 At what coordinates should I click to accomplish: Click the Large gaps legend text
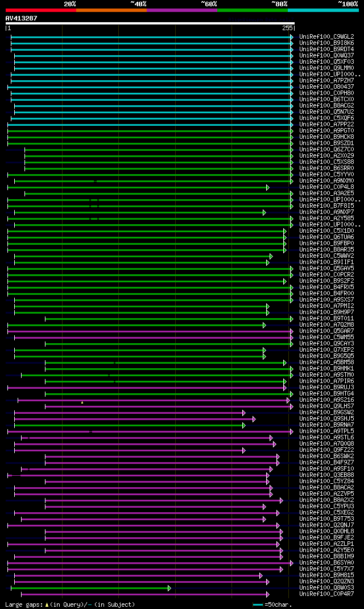click(70, 604)
